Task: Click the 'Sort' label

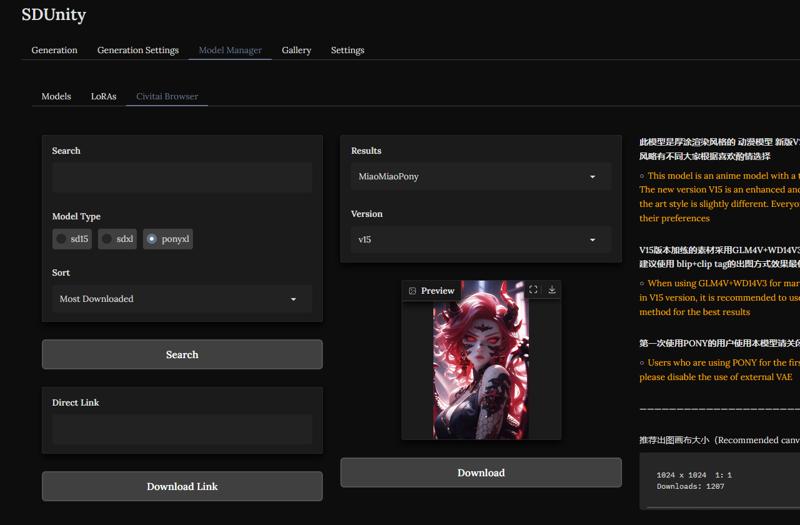Action: [61, 272]
